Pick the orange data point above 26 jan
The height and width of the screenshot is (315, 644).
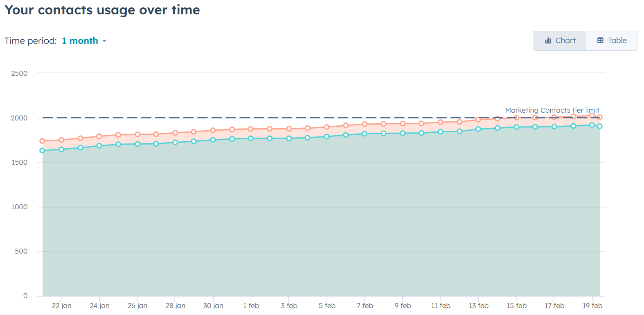click(137, 134)
